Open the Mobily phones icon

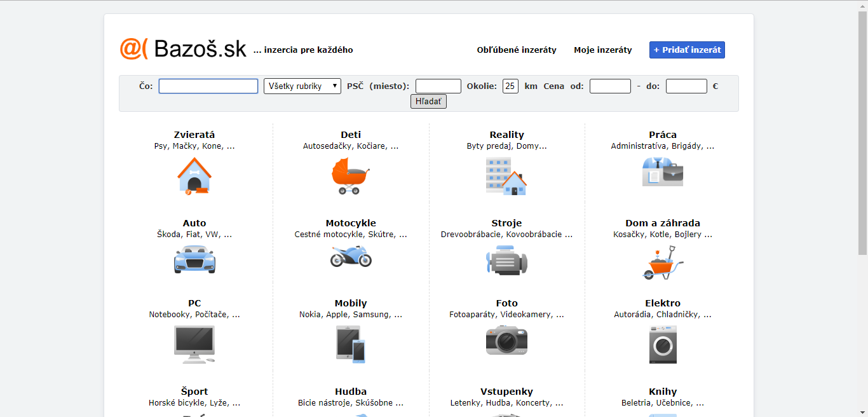(x=351, y=344)
